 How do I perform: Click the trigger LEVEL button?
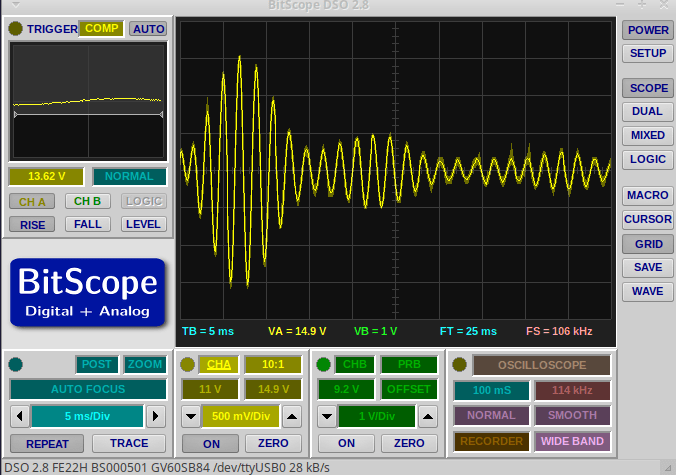[x=144, y=225]
